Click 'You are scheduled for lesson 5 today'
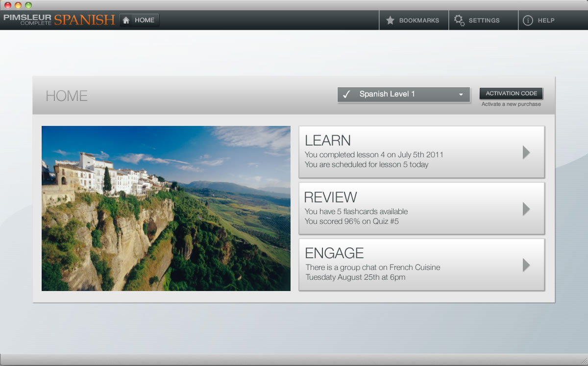588x366 pixels. click(x=367, y=165)
